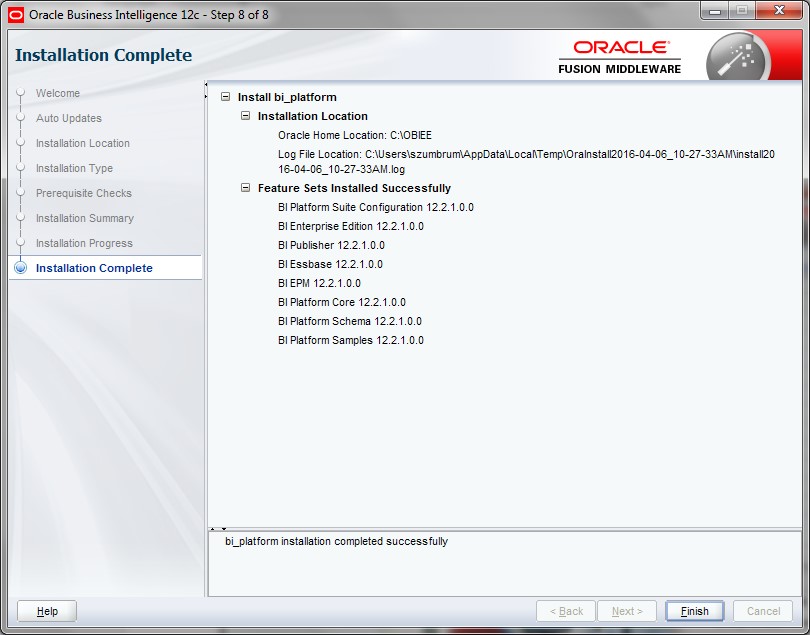
Task: Select the Installation Summary step
Action: point(85,218)
